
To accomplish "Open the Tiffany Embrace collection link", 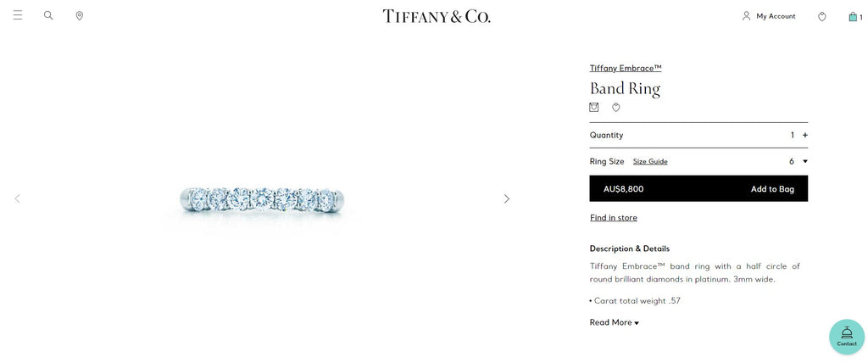I will (626, 68).
